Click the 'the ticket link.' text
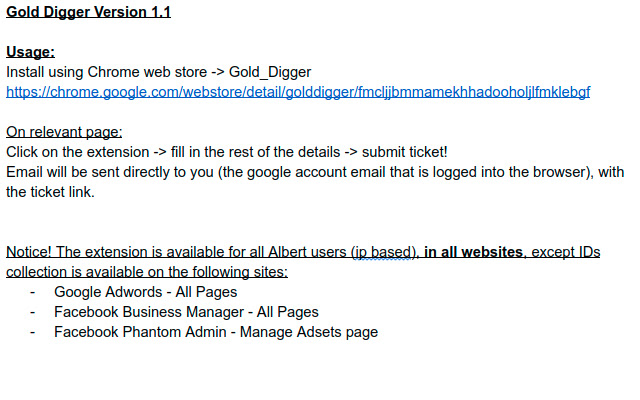This screenshot has height=400, width=640. (50, 192)
